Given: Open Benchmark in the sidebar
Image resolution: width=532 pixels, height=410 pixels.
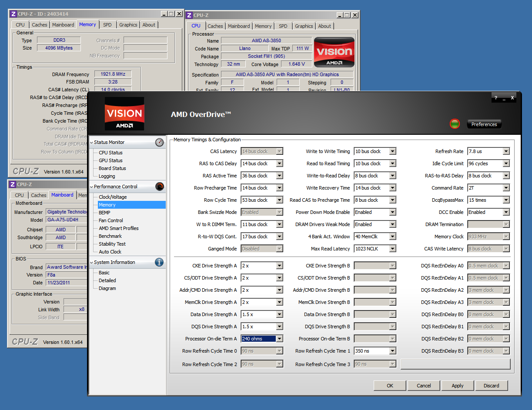Looking at the screenshot, I should (x=110, y=236).
